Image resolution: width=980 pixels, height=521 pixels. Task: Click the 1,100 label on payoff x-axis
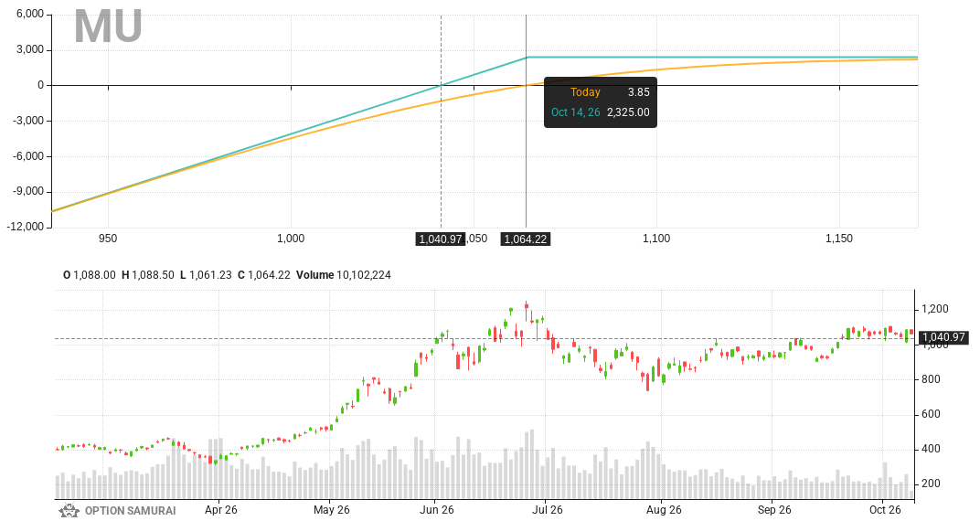click(656, 238)
